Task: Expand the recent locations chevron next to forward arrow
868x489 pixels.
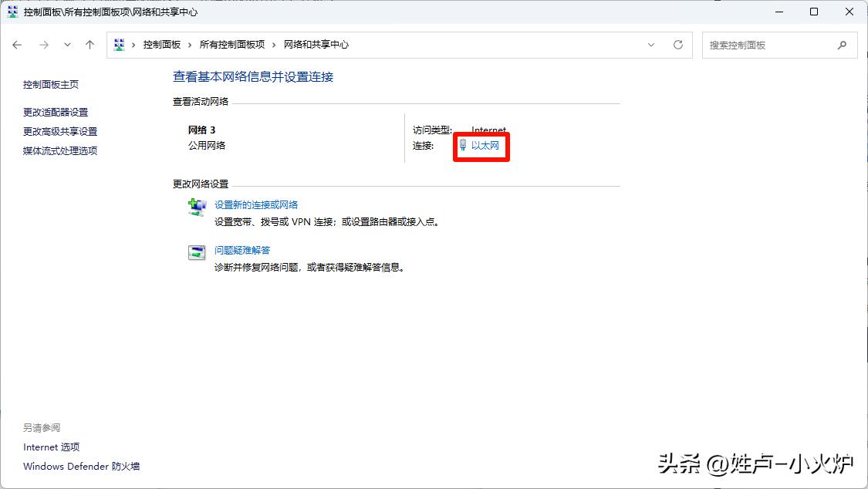Action: 67,45
